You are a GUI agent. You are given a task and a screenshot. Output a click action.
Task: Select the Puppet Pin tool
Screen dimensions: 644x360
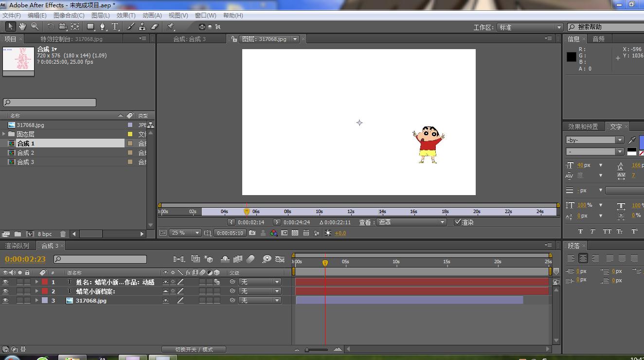click(171, 26)
